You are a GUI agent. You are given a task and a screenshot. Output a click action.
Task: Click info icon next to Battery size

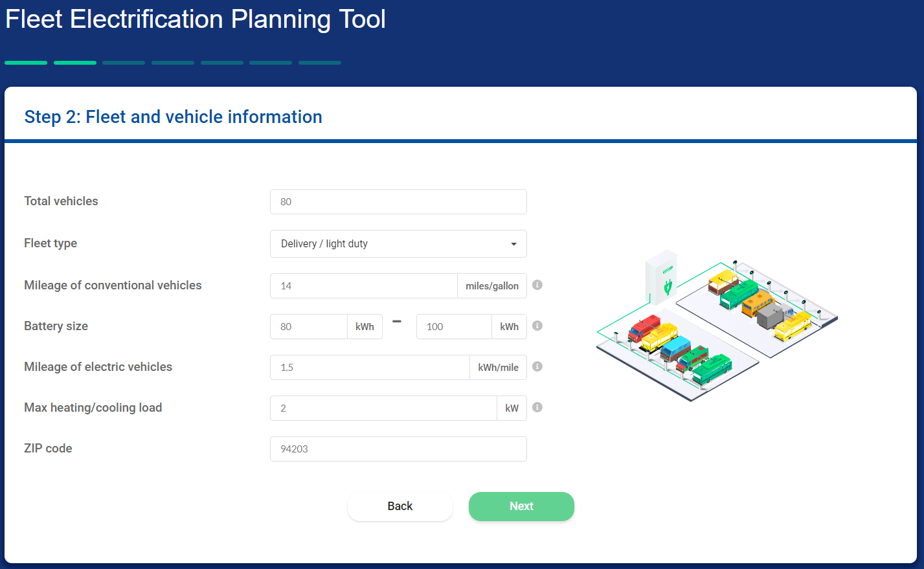[x=537, y=326]
